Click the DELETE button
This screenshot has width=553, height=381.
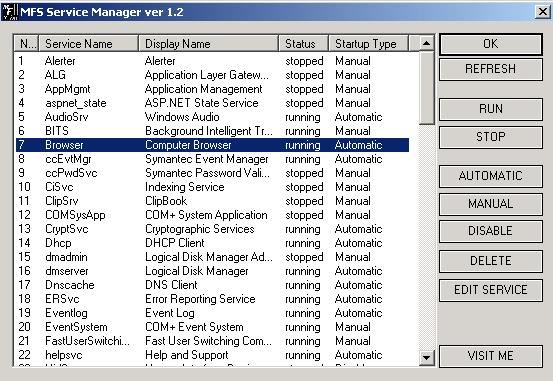click(491, 261)
